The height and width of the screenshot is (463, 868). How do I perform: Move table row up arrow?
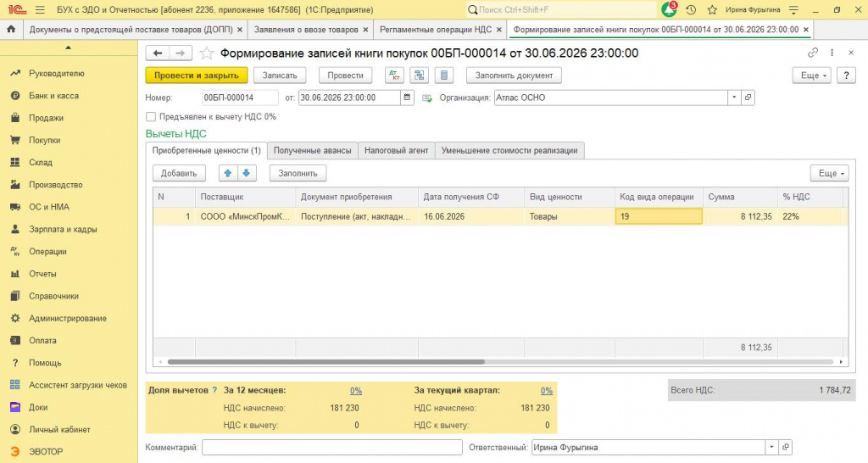pos(227,173)
